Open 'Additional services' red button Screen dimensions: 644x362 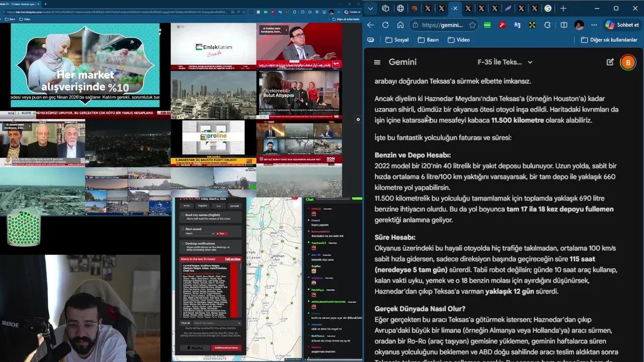point(226,348)
